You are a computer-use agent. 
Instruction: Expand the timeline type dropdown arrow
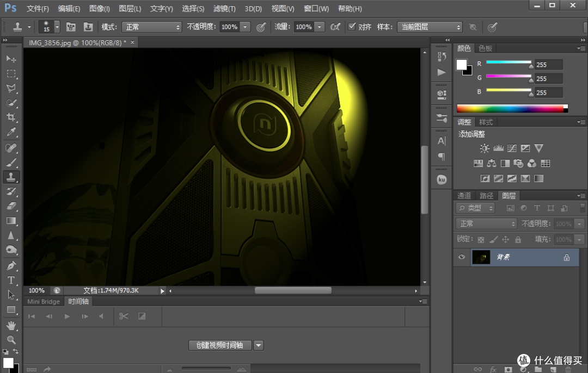[259, 345]
